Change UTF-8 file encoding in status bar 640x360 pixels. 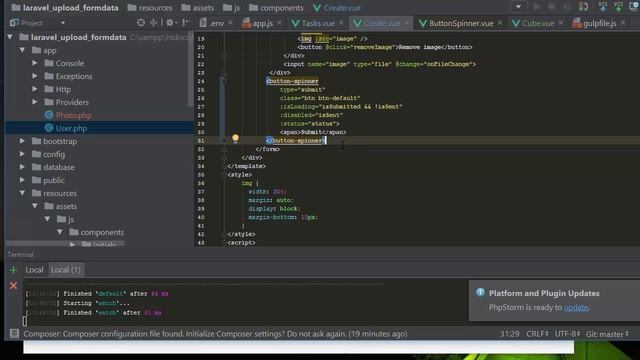pyautogui.click(x=567, y=334)
